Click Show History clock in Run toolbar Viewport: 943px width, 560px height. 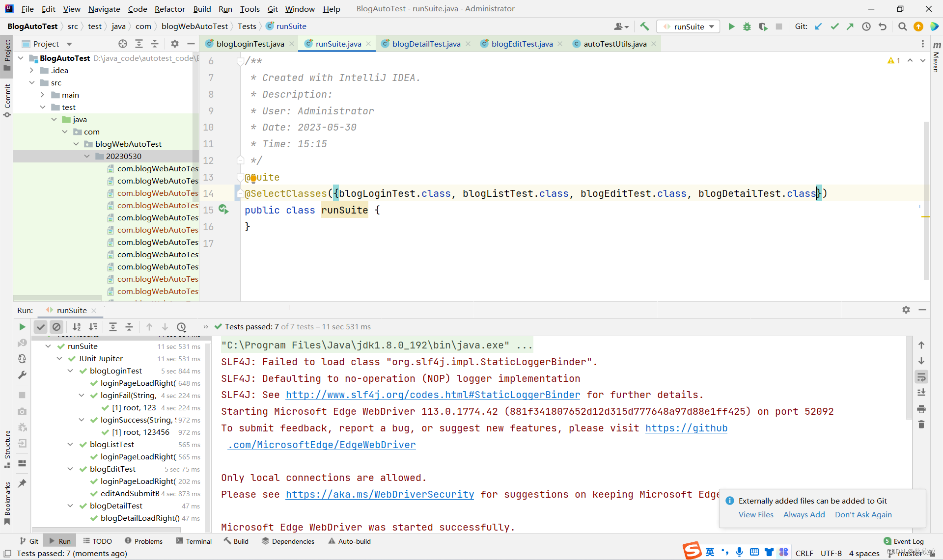(x=181, y=327)
